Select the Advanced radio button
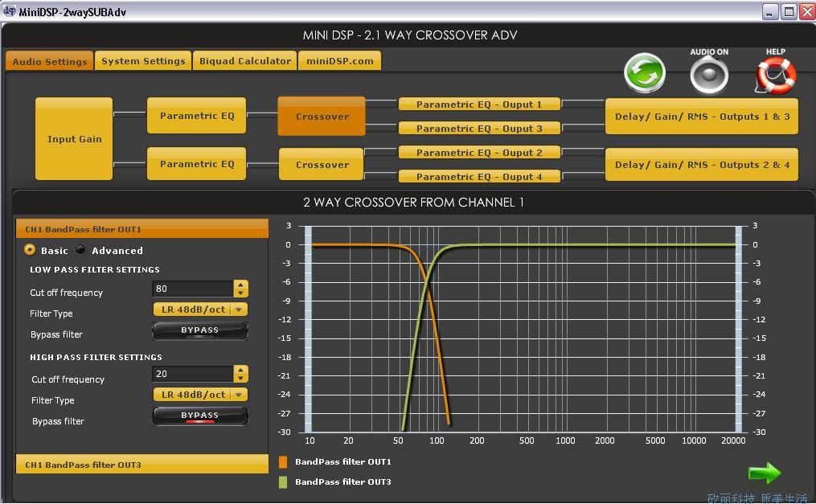Viewport: 816px width, 504px height. click(x=80, y=250)
